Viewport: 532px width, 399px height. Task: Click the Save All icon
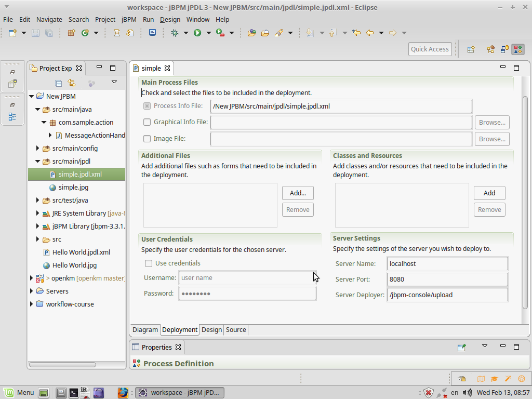pos(49,33)
